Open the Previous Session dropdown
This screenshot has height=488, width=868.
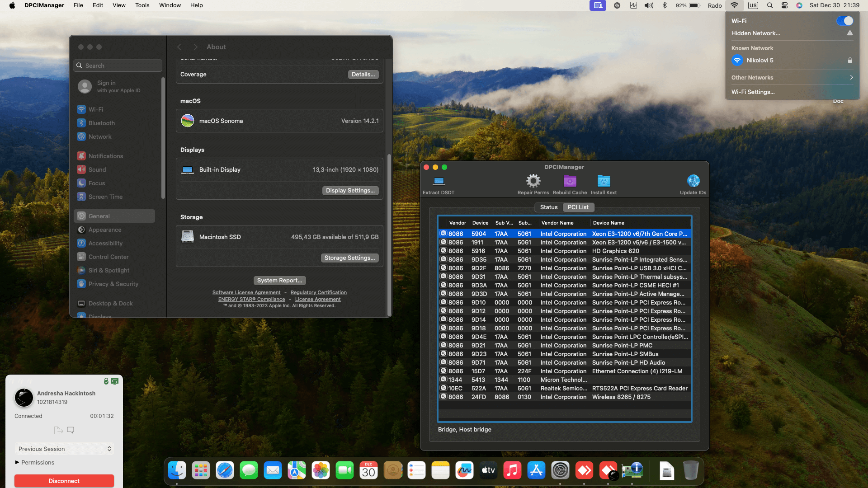(x=64, y=449)
